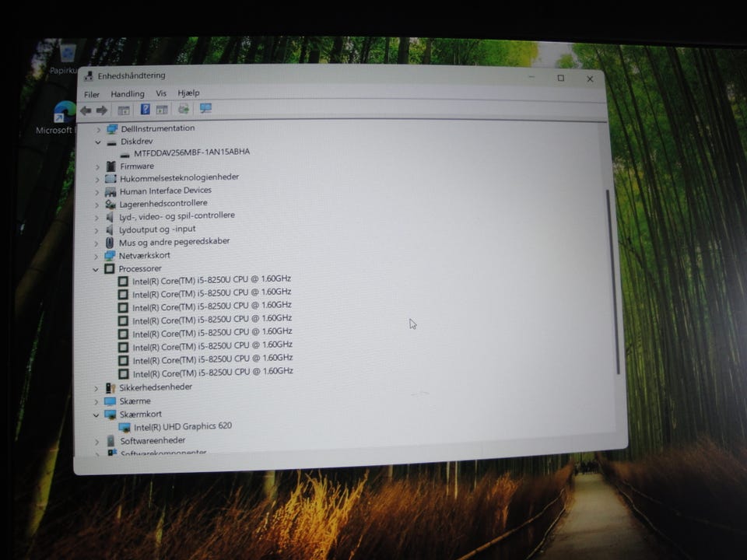Open the Help question-mark toolbar icon
Screen dimensions: 747x560
click(x=146, y=110)
